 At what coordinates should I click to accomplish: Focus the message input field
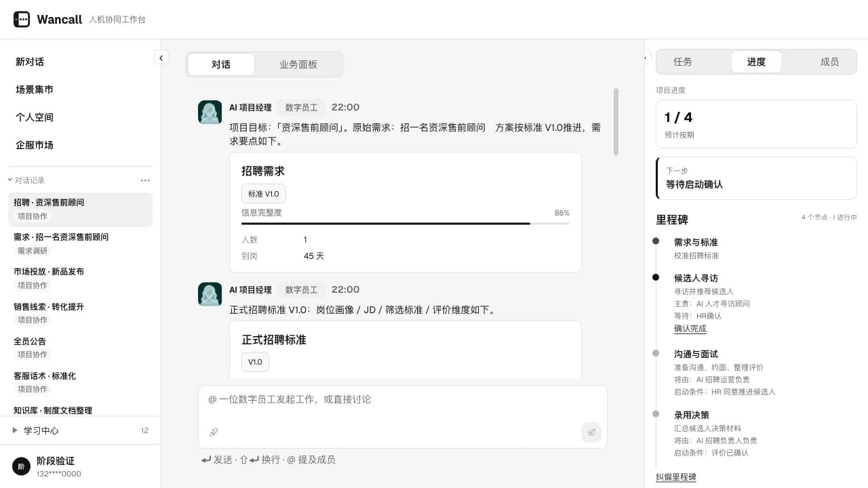point(402,399)
